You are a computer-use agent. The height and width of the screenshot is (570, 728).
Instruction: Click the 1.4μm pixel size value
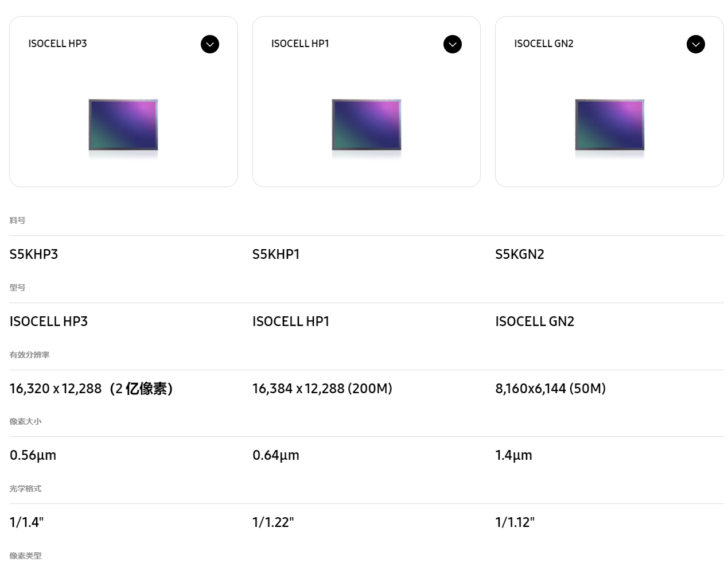click(x=514, y=456)
